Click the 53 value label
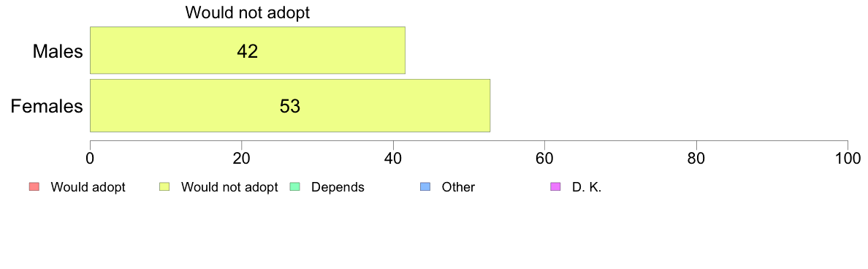The width and height of the screenshot is (868, 269). [x=289, y=106]
